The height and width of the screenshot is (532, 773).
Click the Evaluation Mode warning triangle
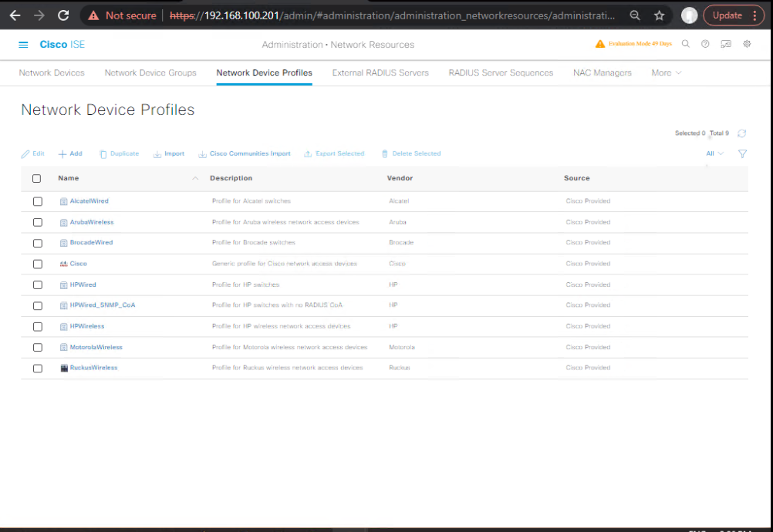pos(600,44)
